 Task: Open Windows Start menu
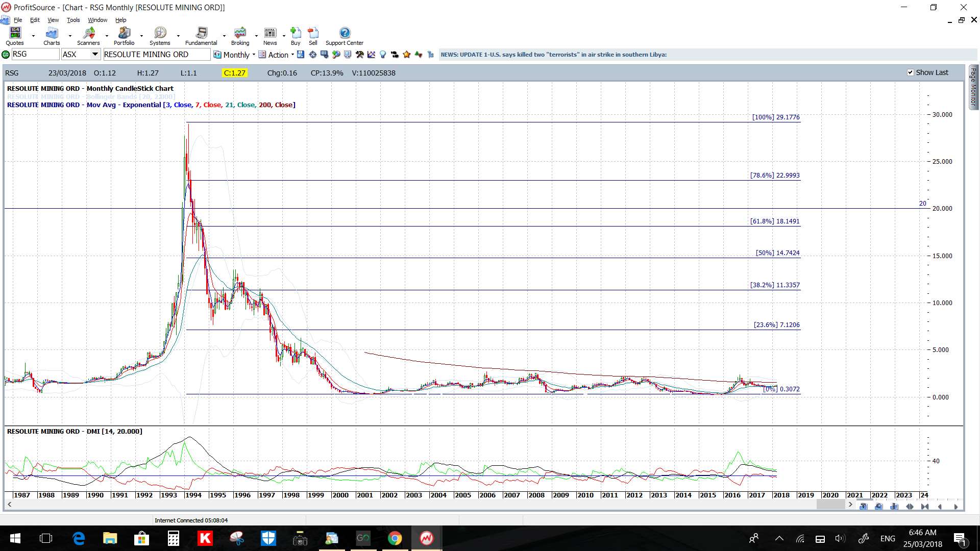15,538
